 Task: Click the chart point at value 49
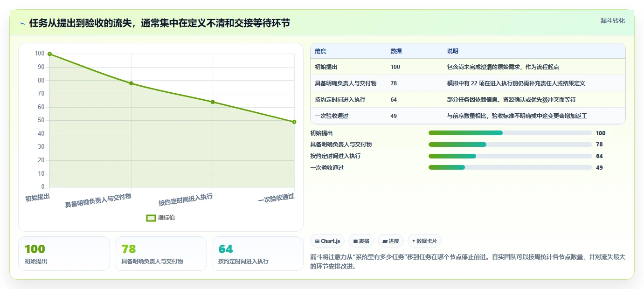coord(294,122)
